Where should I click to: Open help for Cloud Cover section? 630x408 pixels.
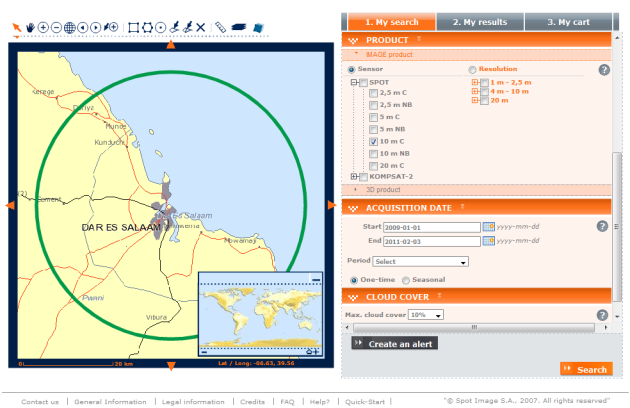(x=602, y=315)
